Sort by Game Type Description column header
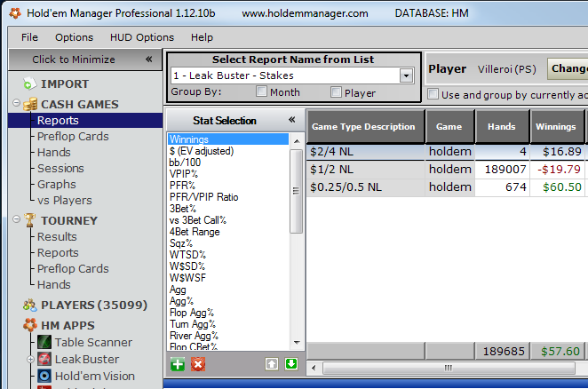This screenshot has height=389, width=588. 365,126
